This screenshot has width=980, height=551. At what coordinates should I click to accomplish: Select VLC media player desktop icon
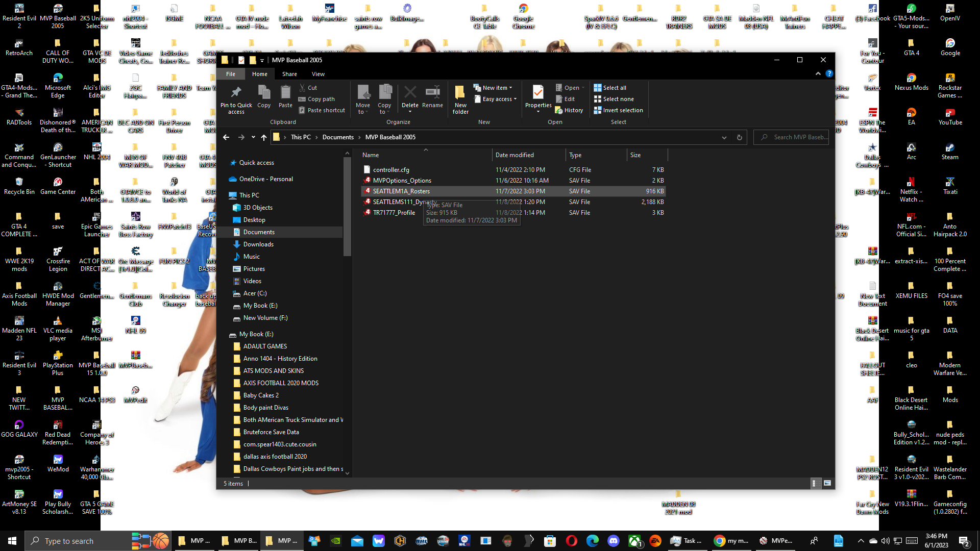[x=58, y=329]
